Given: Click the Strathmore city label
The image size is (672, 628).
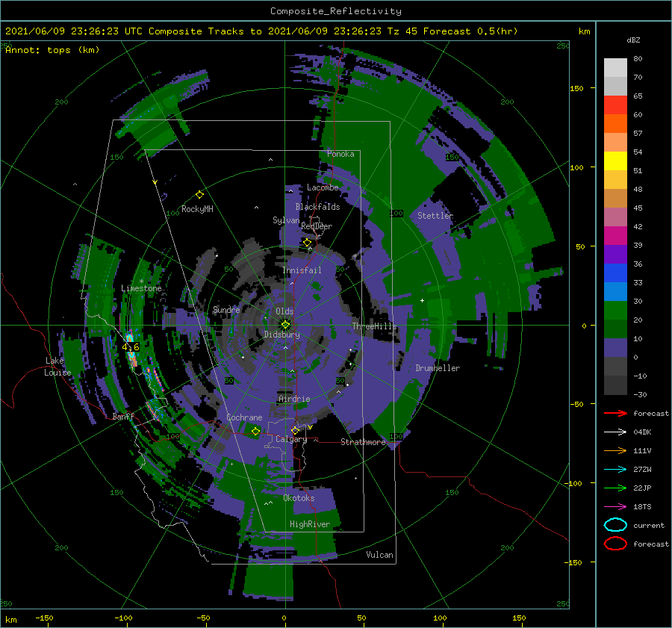Looking at the screenshot, I should pos(363,442).
